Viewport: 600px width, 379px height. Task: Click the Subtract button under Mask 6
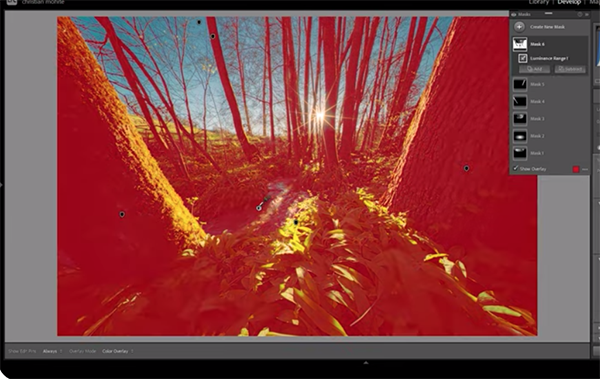click(570, 69)
